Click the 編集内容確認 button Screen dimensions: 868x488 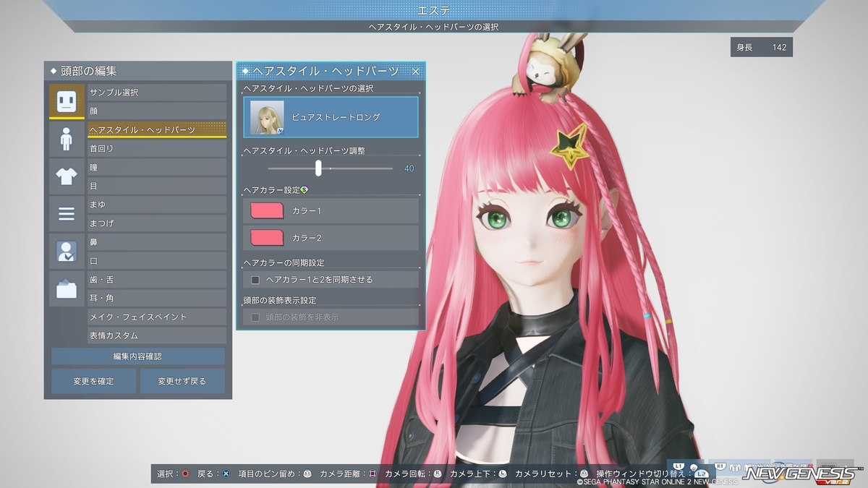tap(138, 356)
